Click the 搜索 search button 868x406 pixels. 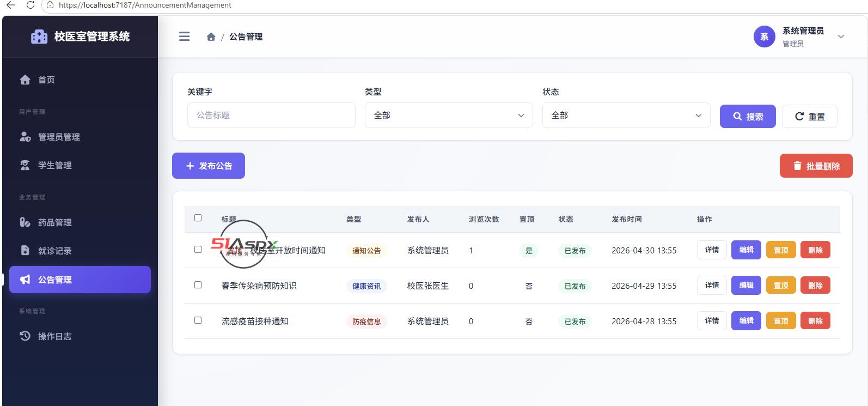click(748, 116)
